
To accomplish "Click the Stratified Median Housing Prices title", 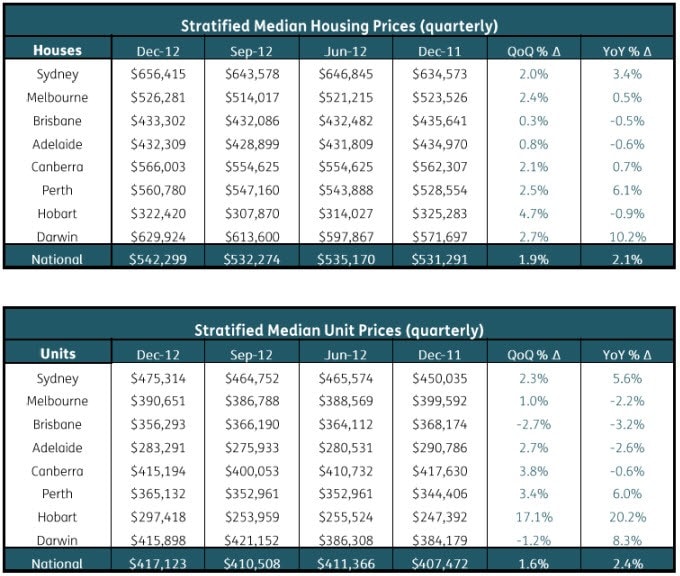I will point(338,25).
